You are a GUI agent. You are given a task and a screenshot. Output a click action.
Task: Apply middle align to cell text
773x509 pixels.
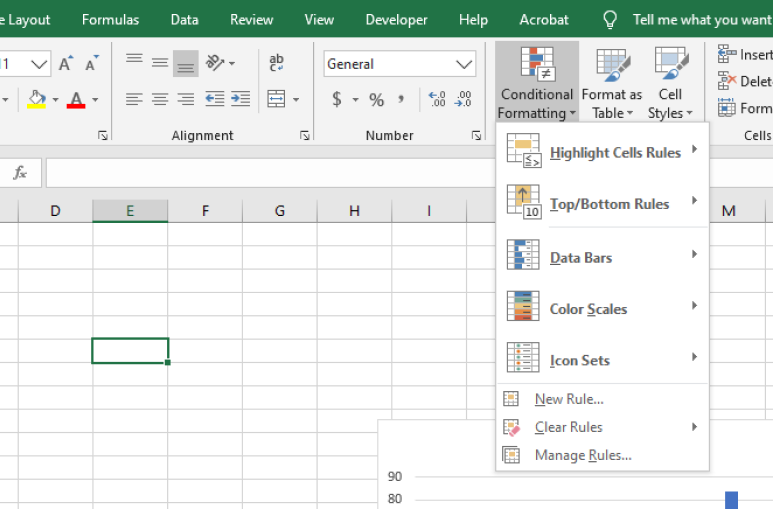pyautogui.click(x=160, y=64)
